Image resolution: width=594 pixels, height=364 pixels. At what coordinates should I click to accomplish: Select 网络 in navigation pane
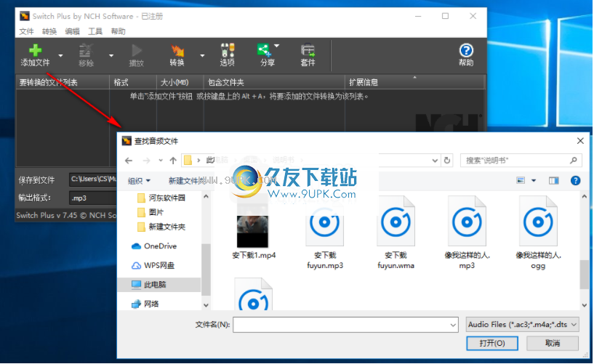(145, 304)
